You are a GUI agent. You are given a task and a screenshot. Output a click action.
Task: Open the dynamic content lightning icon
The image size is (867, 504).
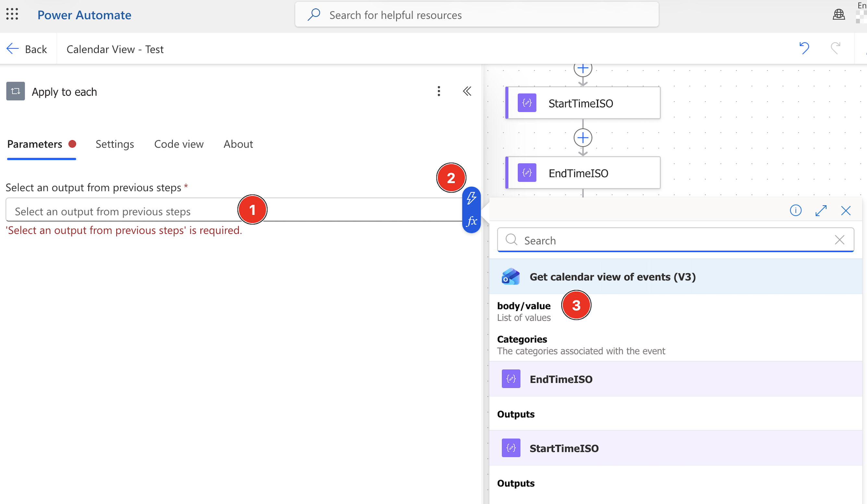pos(471,198)
